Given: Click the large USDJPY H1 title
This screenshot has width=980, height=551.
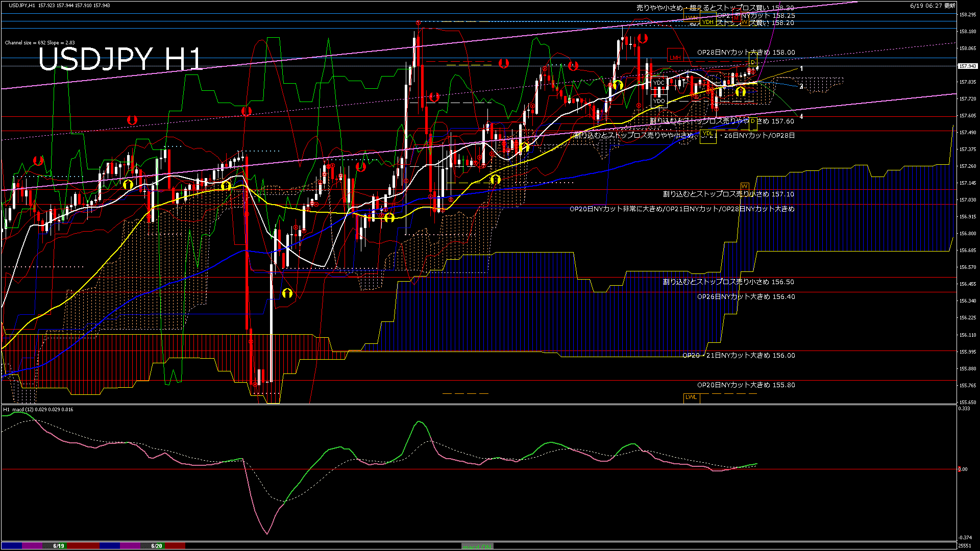Looking at the screenshot, I should (x=120, y=59).
